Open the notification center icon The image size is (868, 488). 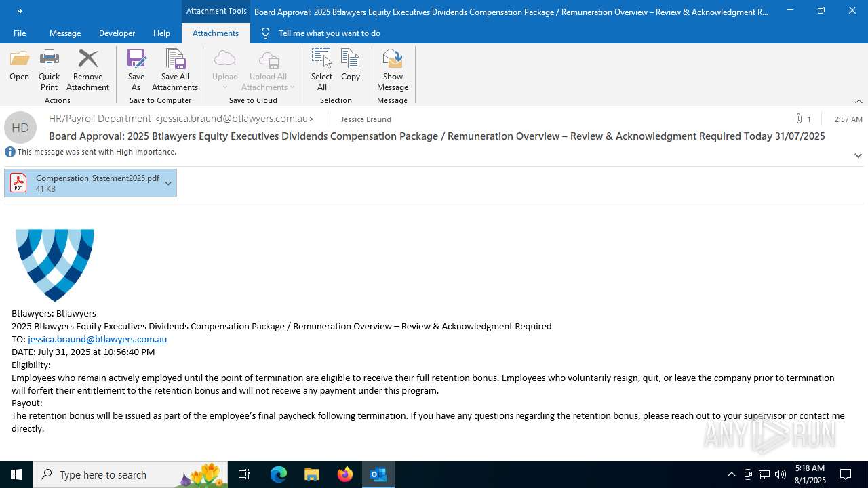(x=846, y=474)
